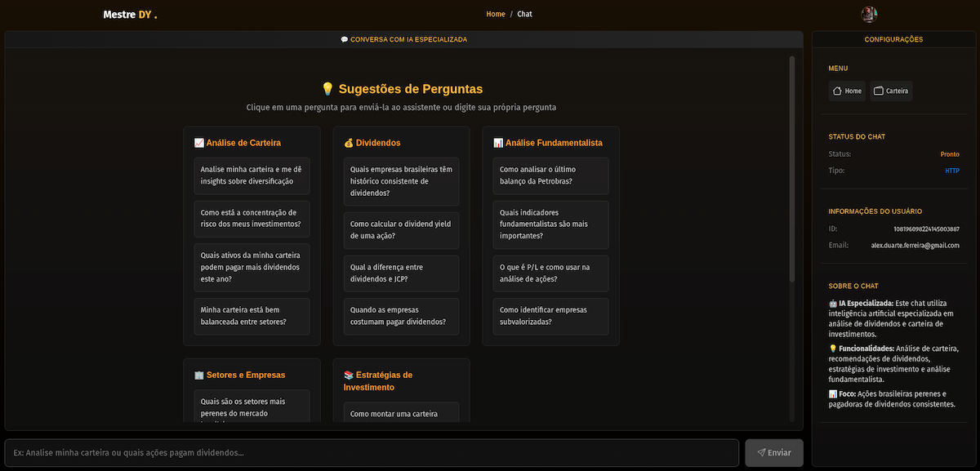Click the building icon on Setores e Empresas
Viewport: 980px width, 471px height.
[x=198, y=375]
